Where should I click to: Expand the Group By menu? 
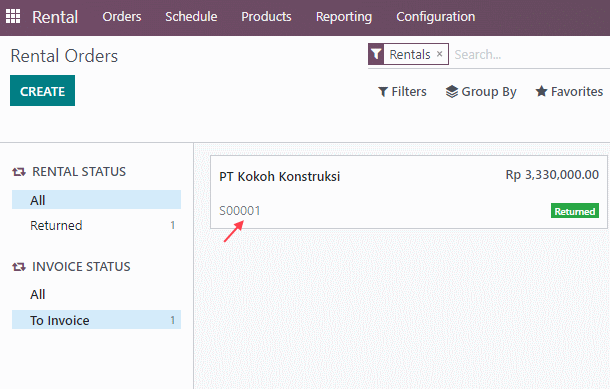click(x=481, y=91)
